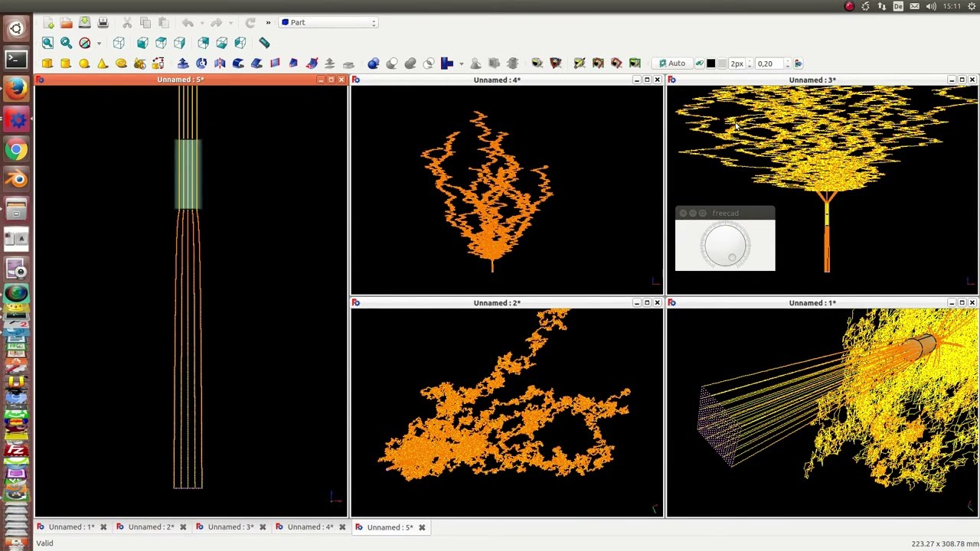Switch to front view

[x=142, y=43]
